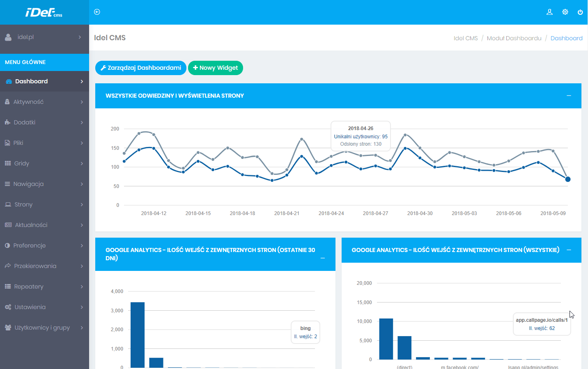Click the bing tooltip in 30-day chart
The width and height of the screenshot is (588, 369).
[305, 332]
